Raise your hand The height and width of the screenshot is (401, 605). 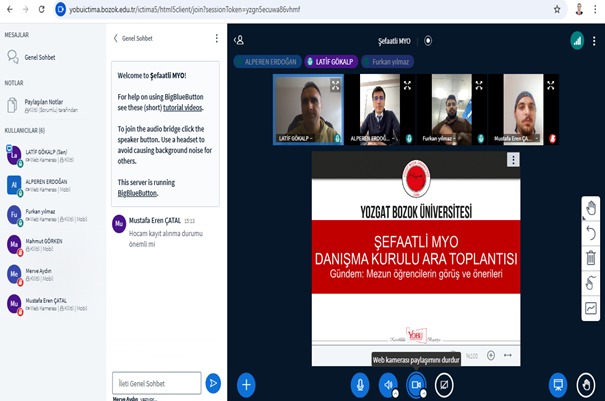pyautogui.click(x=586, y=384)
